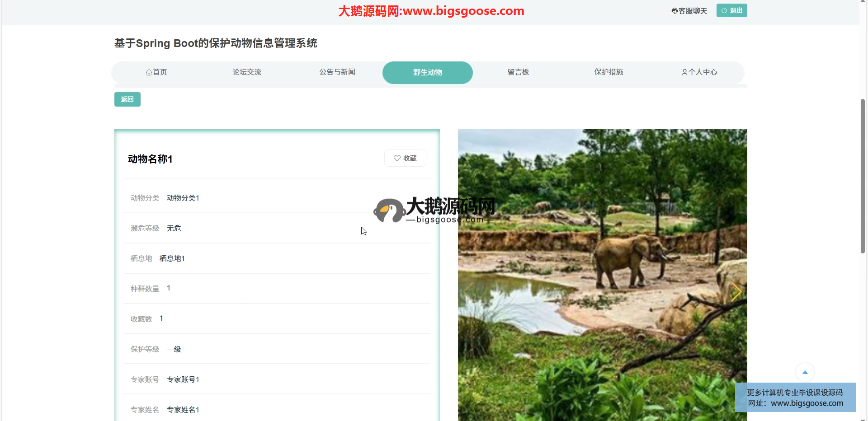Navigate to the 保护措施 tab
The height and width of the screenshot is (421, 868).
pyautogui.click(x=609, y=72)
